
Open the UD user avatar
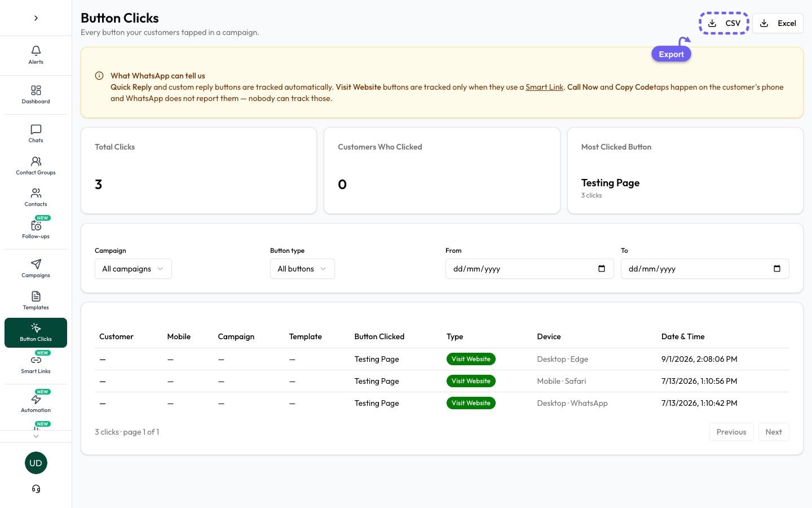click(x=36, y=463)
